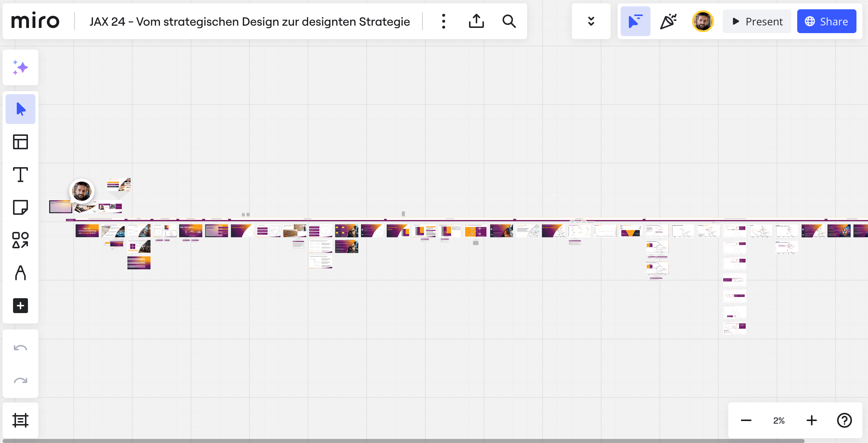Image resolution: width=868 pixels, height=443 pixels.
Task: Click Present button
Action: [x=757, y=21]
